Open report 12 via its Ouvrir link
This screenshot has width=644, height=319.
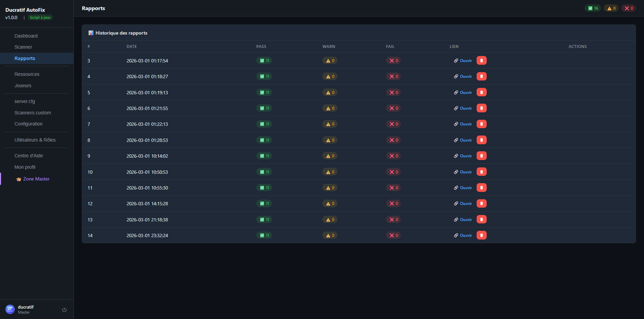466,204
